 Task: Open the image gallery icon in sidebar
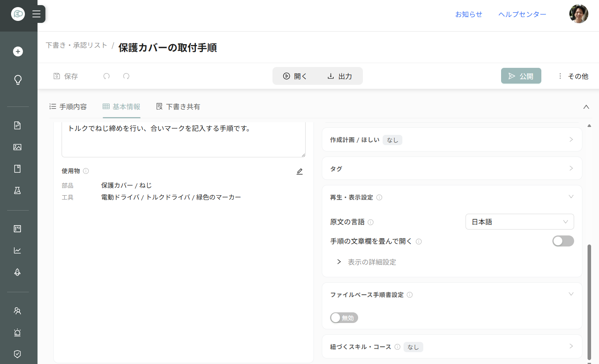pos(17,147)
